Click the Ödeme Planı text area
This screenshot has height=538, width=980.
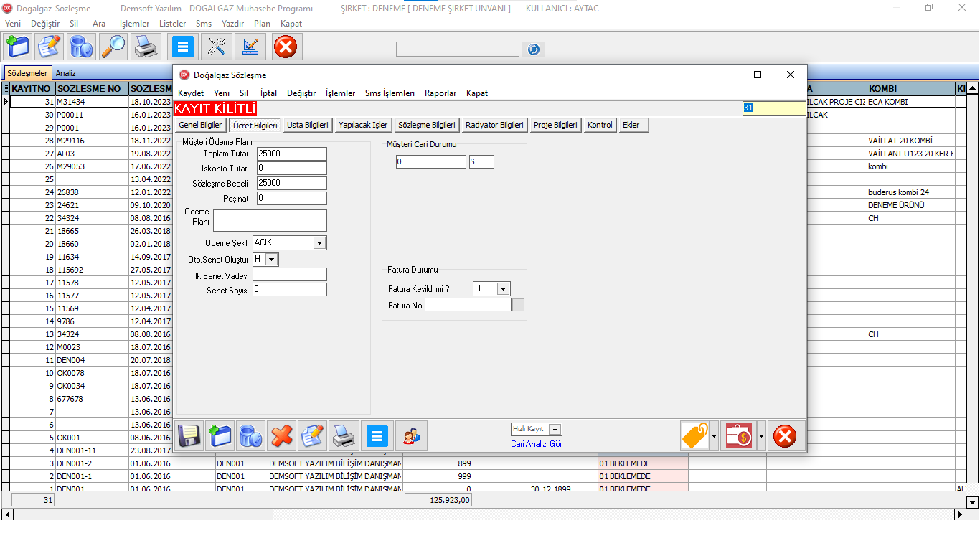point(270,220)
